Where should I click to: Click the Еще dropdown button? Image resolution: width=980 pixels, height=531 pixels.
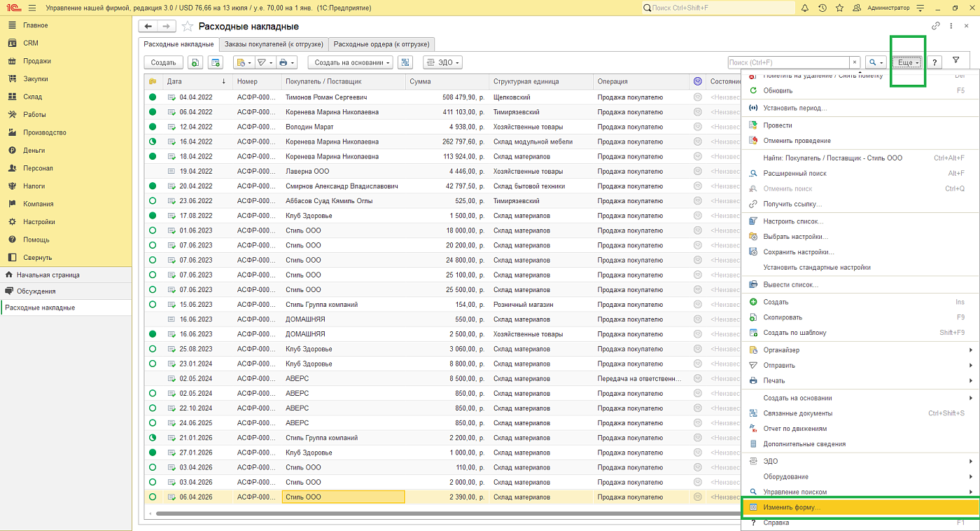(908, 62)
